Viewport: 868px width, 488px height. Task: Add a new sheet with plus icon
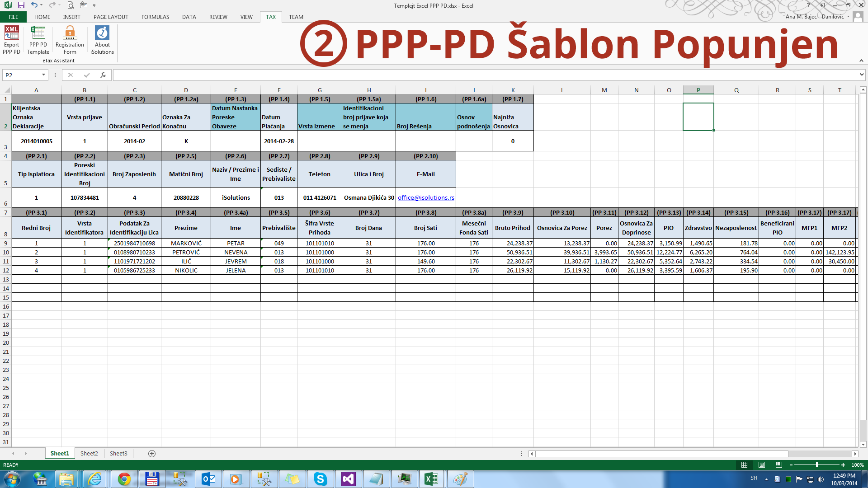pos(152,453)
